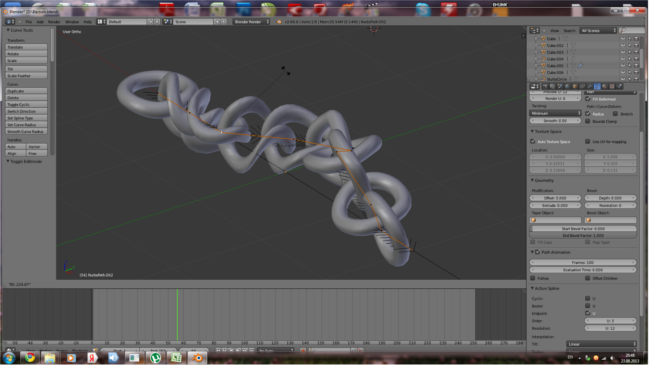
Task: Open the Texture properties tab icon
Action: [x=612, y=86]
